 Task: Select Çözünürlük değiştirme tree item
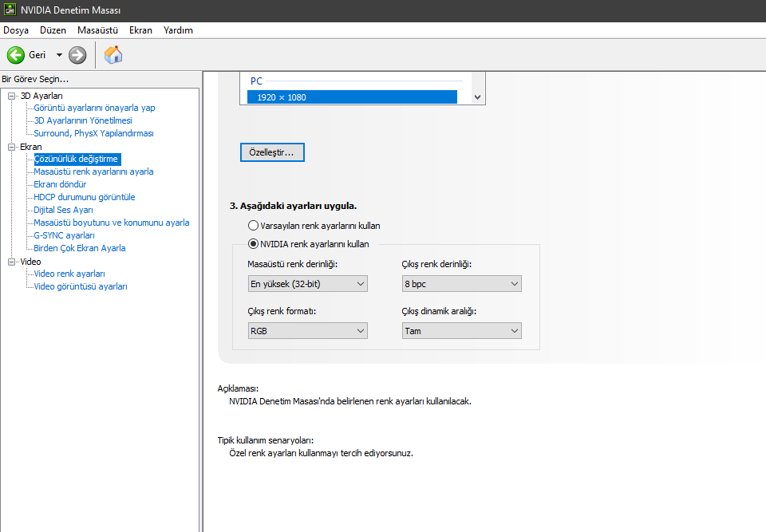77,159
